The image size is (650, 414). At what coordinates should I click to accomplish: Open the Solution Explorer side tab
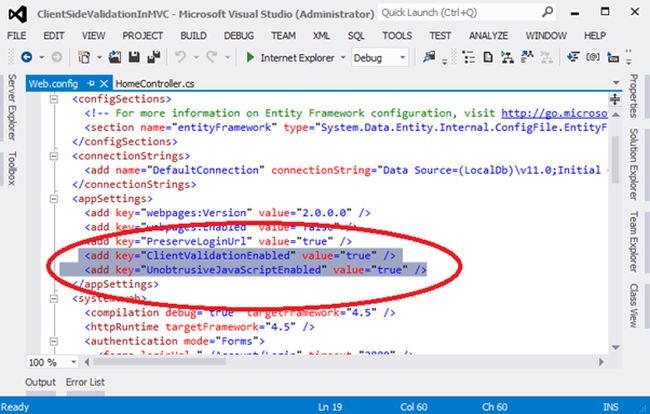tap(633, 164)
